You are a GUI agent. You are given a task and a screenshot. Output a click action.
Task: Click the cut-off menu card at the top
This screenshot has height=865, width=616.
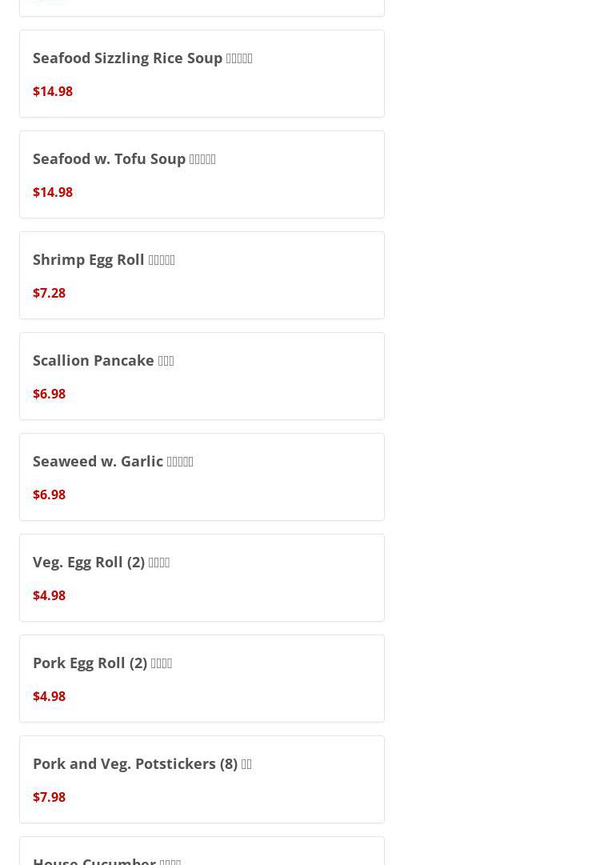pos(202,8)
